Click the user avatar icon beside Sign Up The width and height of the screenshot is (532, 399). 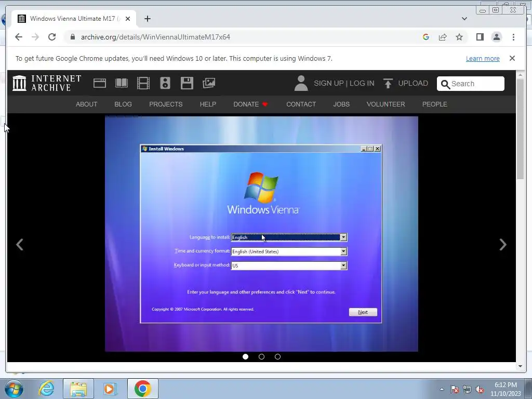(x=301, y=83)
